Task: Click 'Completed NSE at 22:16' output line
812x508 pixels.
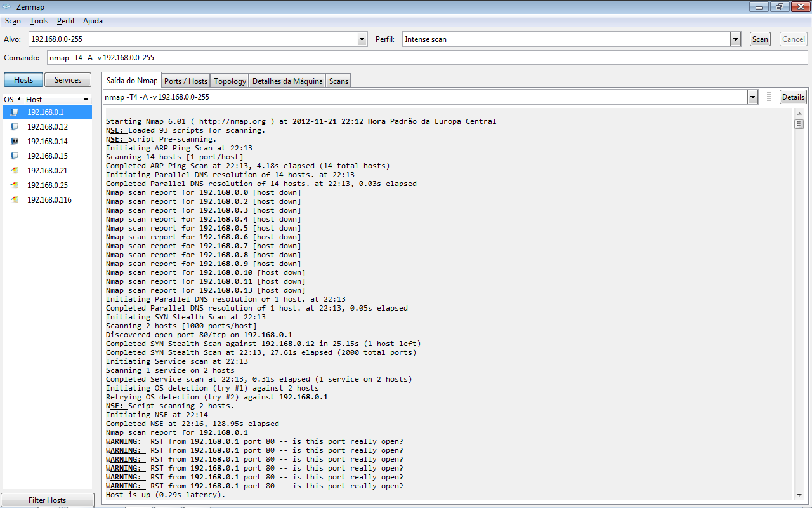Action: [x=192, y=424]
